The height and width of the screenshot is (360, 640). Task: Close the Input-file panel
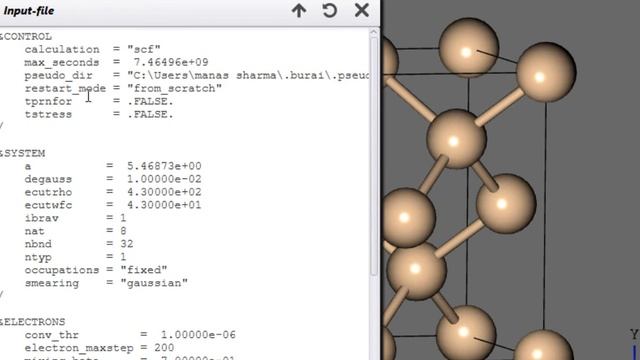[x=362, y=10]
